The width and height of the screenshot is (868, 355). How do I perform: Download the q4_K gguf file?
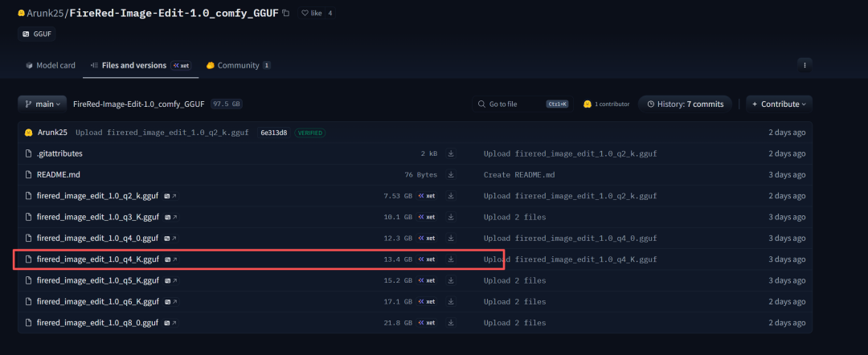pyautogui.click(x=451, y=259)
